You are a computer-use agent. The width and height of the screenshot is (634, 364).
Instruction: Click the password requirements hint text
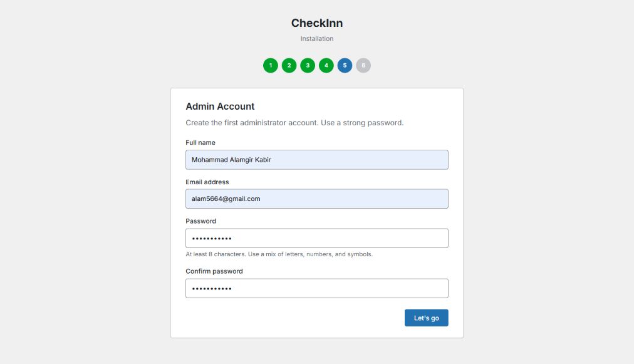[279, 254]
